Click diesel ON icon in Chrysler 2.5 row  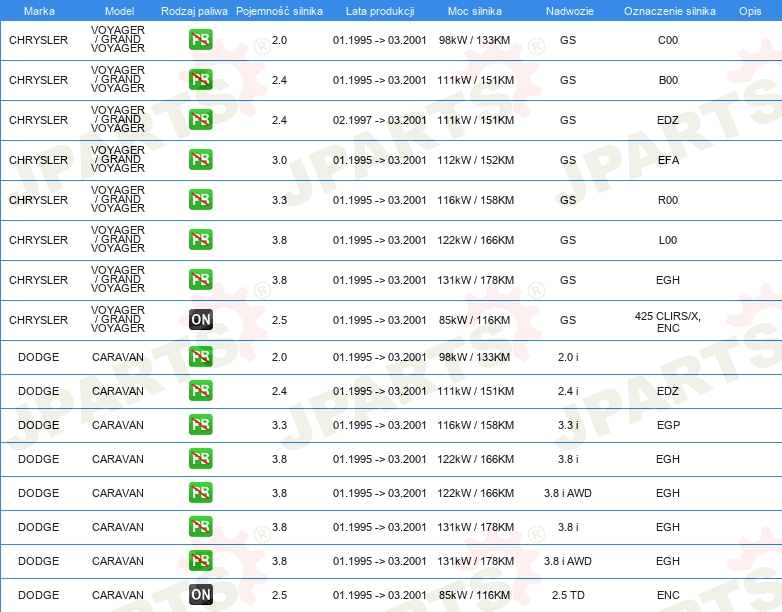[200, 320]
